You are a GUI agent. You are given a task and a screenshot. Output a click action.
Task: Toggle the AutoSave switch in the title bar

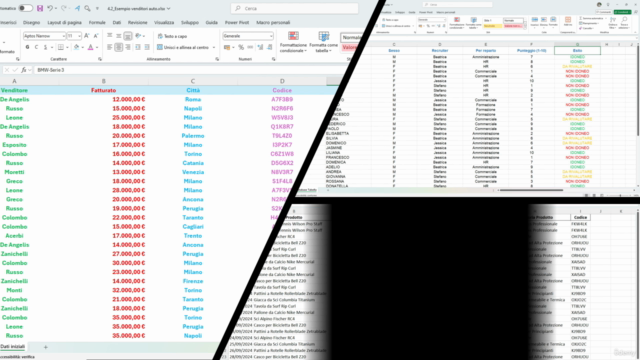25,8
